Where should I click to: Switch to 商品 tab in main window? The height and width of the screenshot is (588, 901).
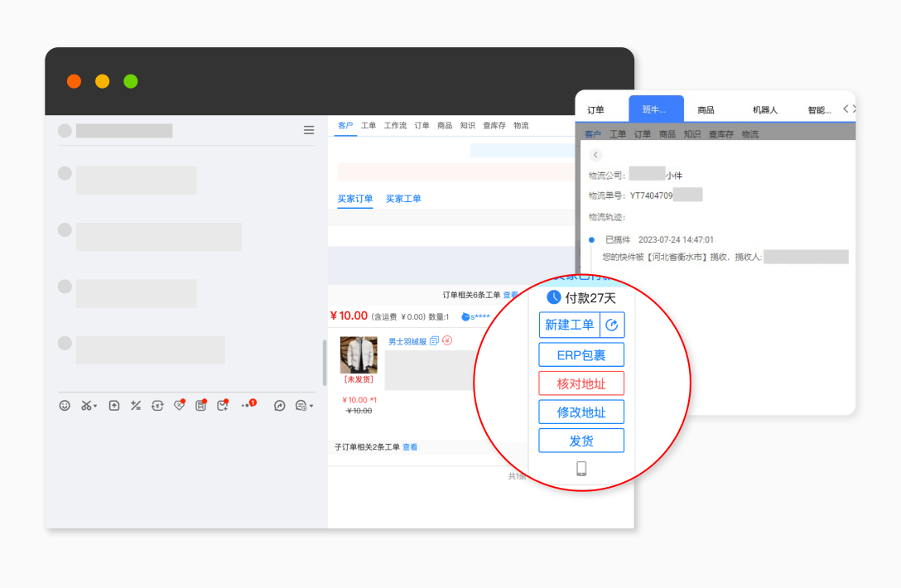click(x=445, y=125)
